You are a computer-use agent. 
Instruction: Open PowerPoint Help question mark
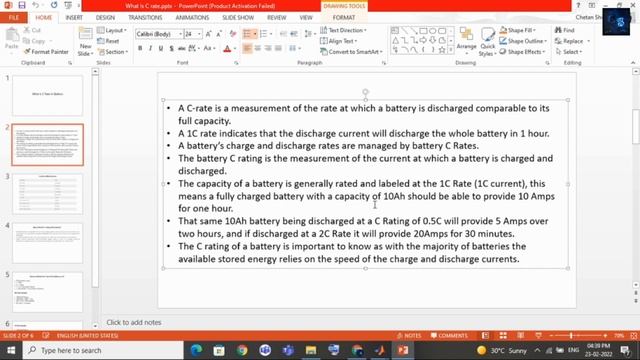pos(578,5)
